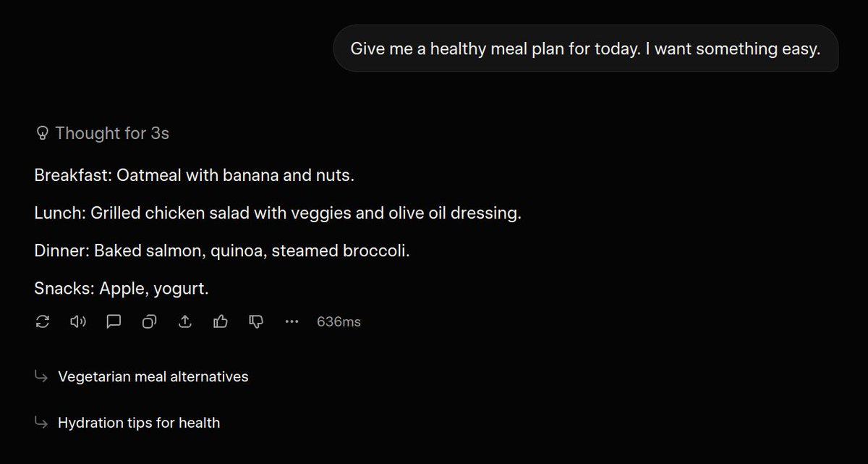The height and width of the screenshot is (464, 868).
Task: Click the user's meal plan message bubble
Action: pos(585,48)
